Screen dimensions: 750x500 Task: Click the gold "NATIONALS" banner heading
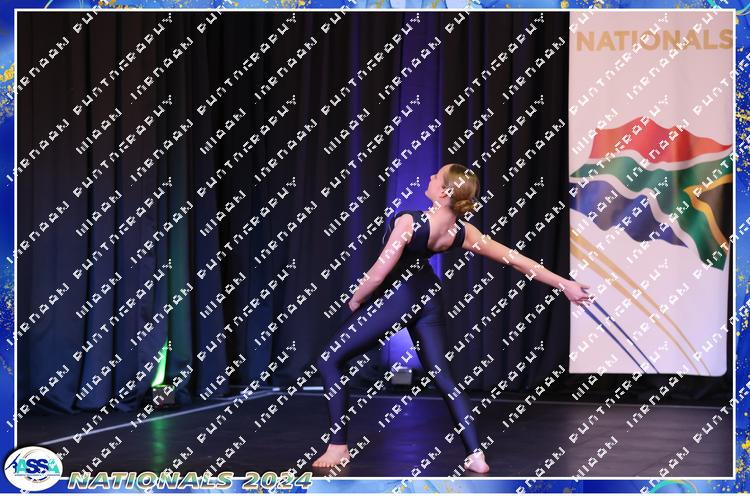(654, 40)
